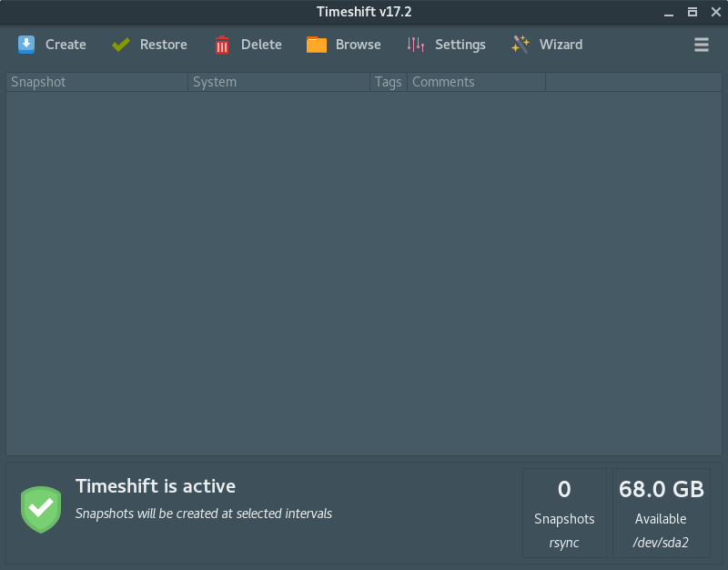Viewport: 728px width, 570px height.
Task: Click the Tags column header
Action: 388,82
